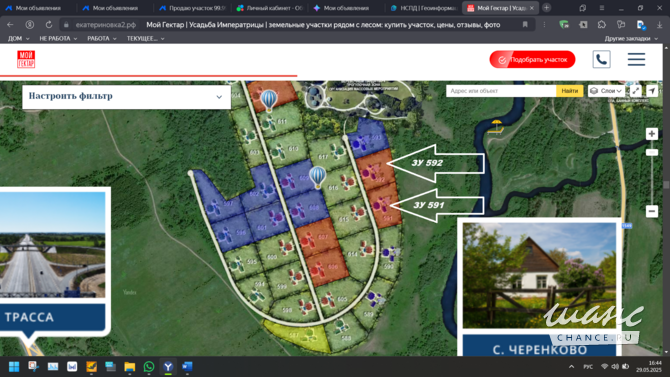Click the hot air balloon marker near plot 611

[x=269, y=100]
